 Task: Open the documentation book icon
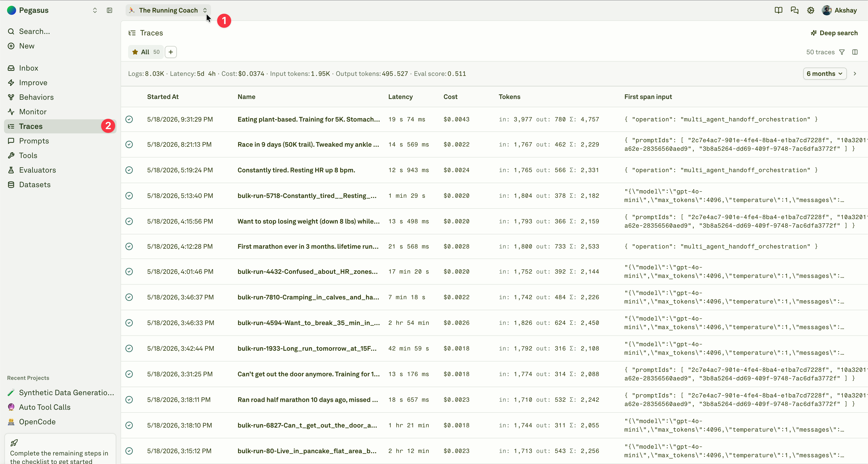pos(778,11)
